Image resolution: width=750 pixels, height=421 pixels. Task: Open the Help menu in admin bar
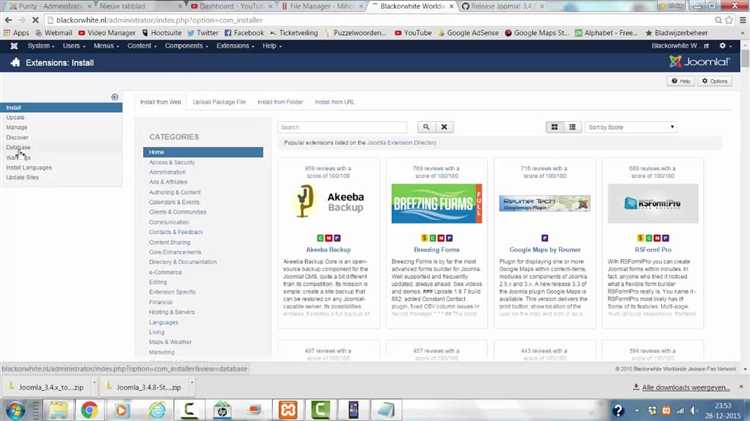click(x=272, y=46)
